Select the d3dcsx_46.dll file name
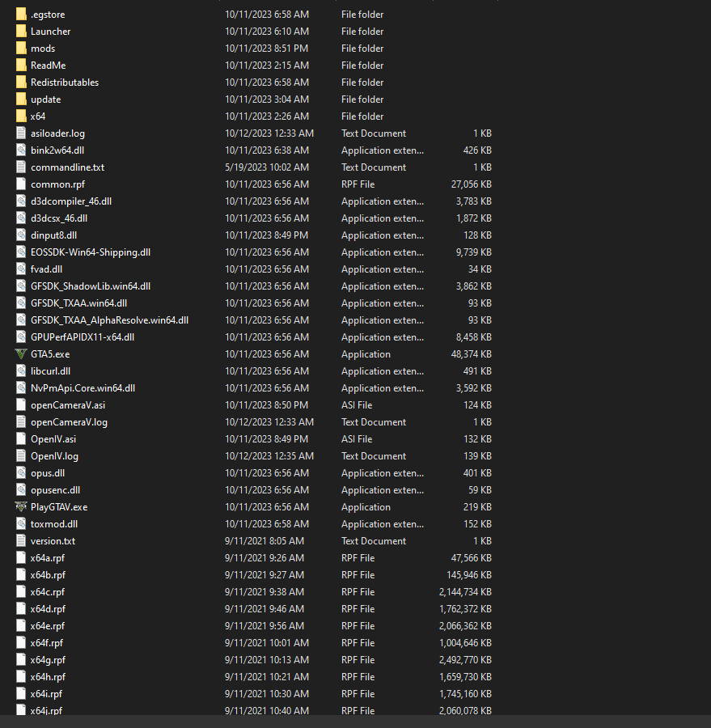 point(59,218)
